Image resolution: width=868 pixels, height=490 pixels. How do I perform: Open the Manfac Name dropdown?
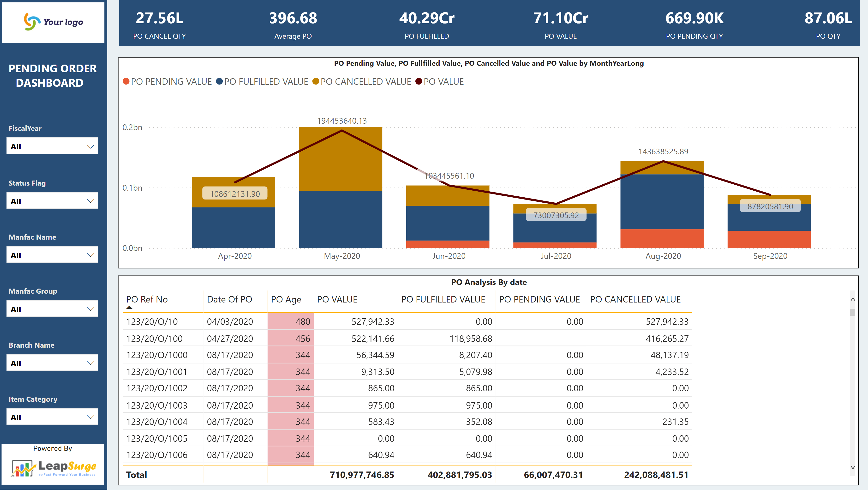coord(90,255)
